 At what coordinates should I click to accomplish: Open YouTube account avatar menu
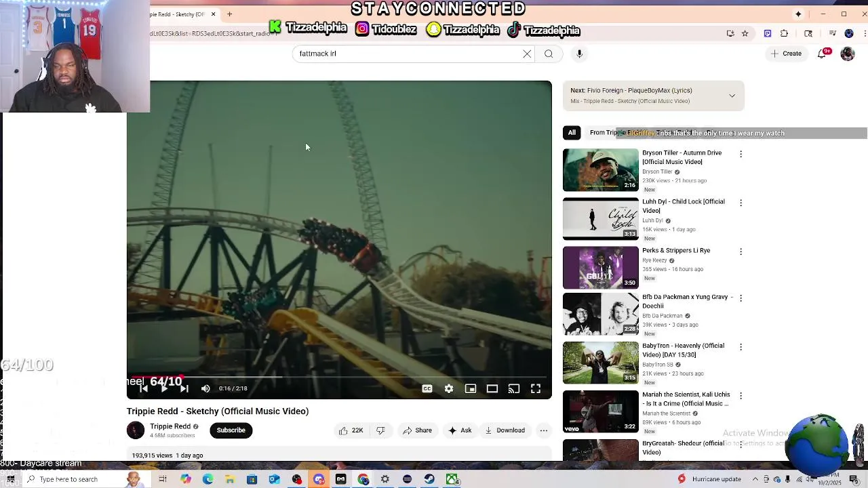[x=848, y=54]
